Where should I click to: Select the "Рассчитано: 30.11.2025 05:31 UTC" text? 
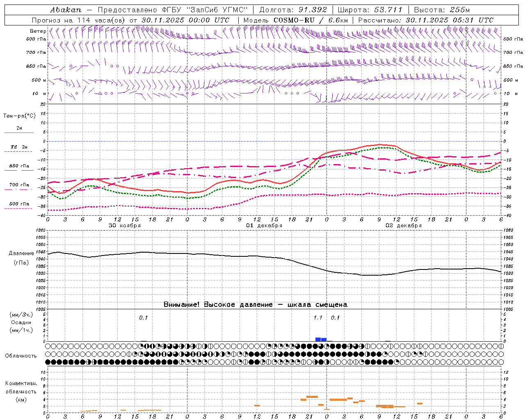pyautogui.click(x=426, y=20)
